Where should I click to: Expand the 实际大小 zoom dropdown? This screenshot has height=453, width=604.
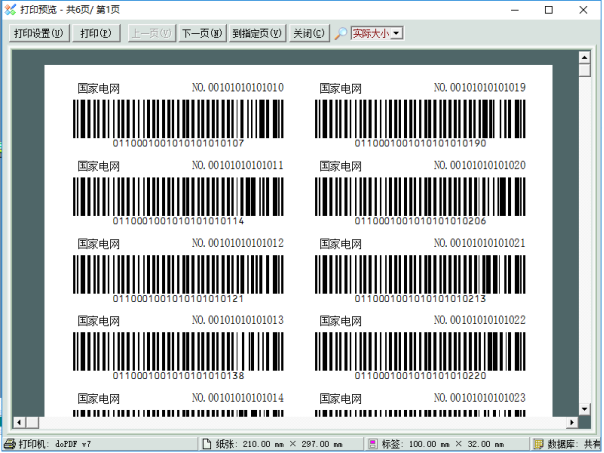coord(397,34)
